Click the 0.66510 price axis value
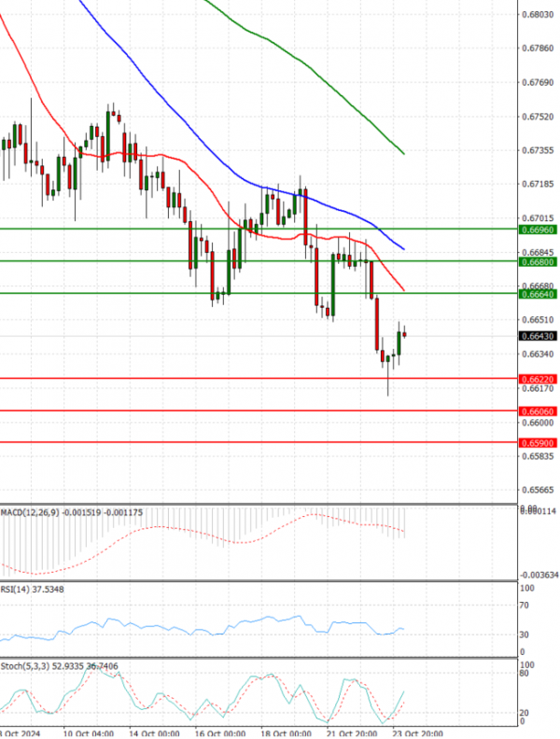 click(x=539, y=320)
